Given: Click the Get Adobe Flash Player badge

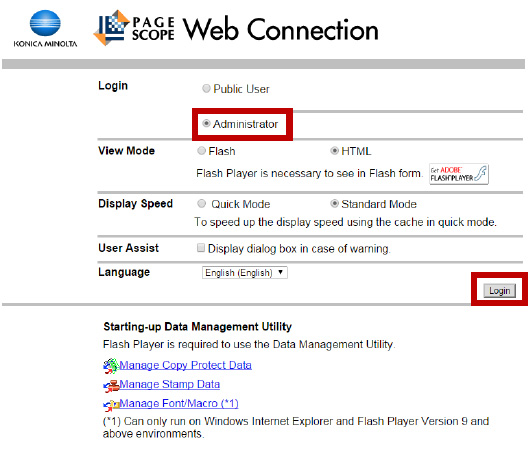Looking at the screenshot, I should [x=459, y=174].
